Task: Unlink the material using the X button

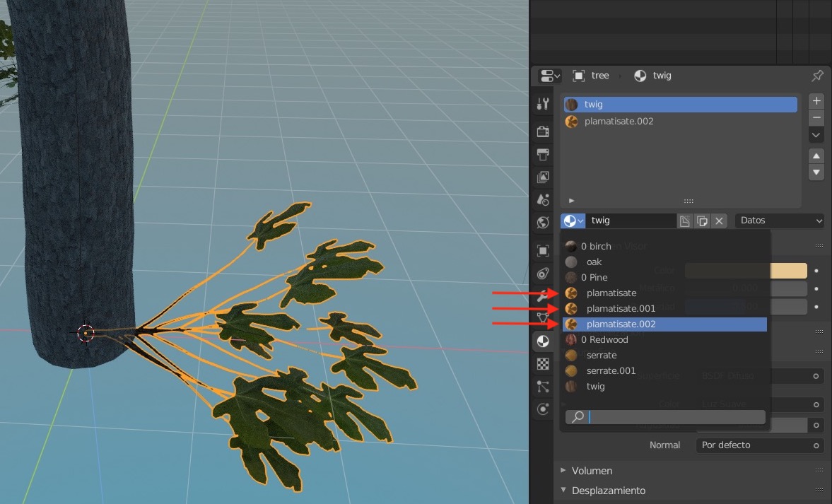Action: click(719, 221)
